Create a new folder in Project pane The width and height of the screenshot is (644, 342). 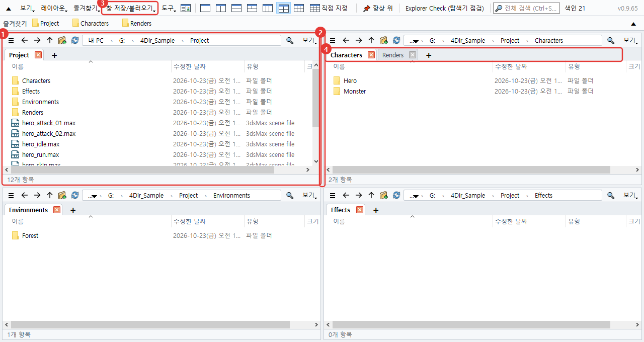(62, 41)
